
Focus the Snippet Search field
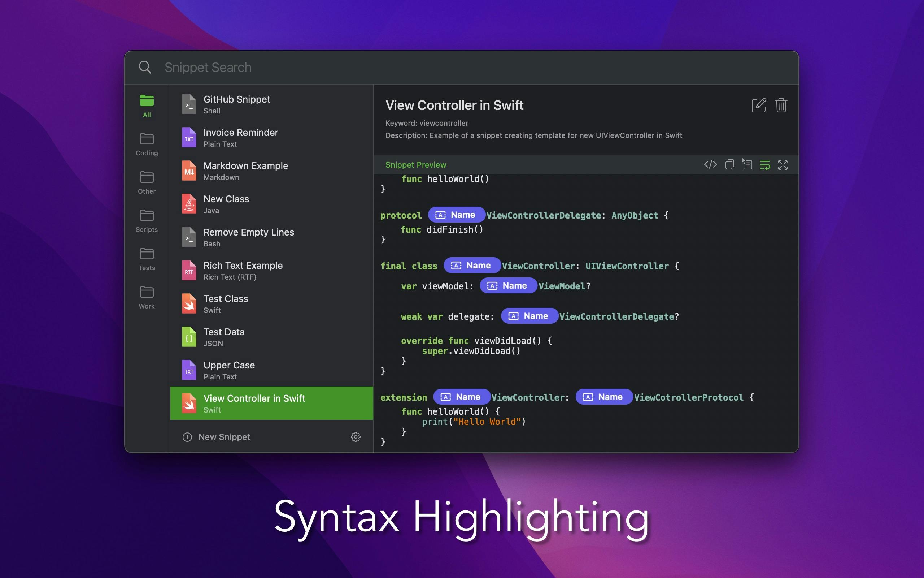462,67
